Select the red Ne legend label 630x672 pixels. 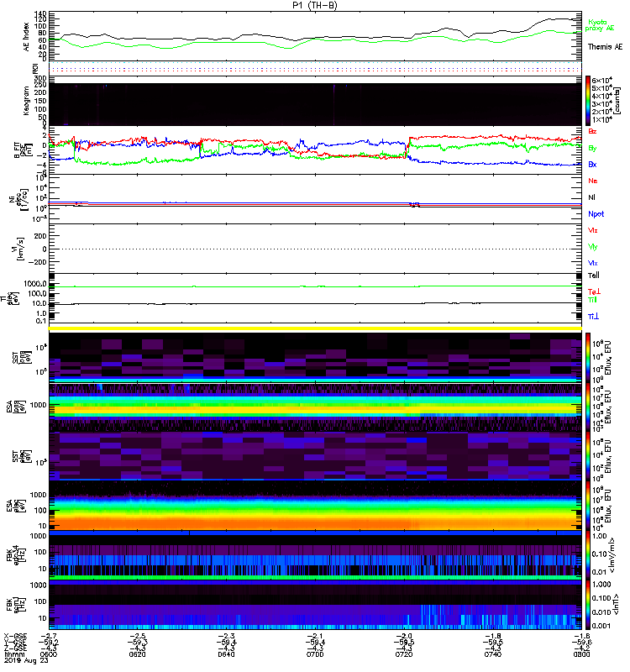(593, 181)
